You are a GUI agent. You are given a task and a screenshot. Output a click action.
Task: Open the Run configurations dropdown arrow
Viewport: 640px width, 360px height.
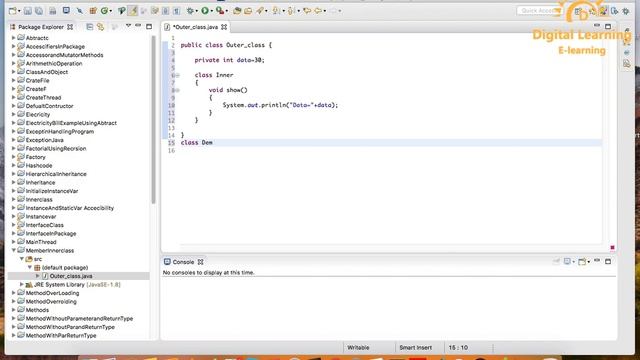pyautogui.click(x=211, y=11)
